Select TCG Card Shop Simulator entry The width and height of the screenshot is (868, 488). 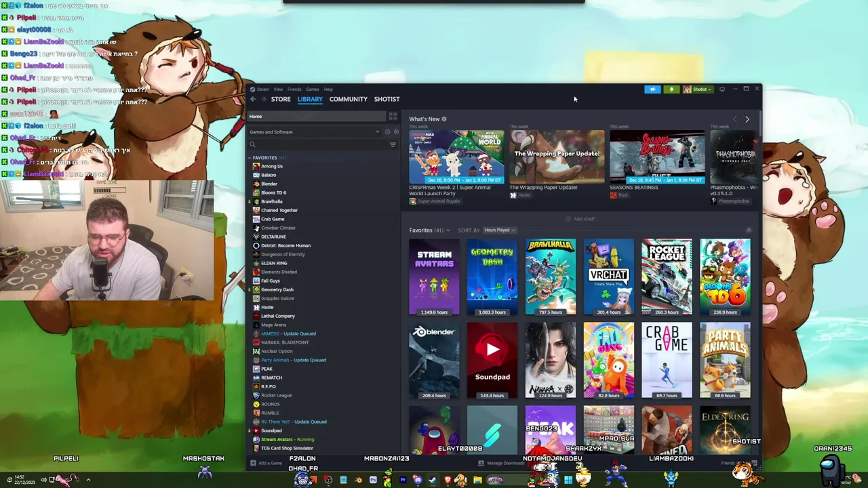(287, 448)
